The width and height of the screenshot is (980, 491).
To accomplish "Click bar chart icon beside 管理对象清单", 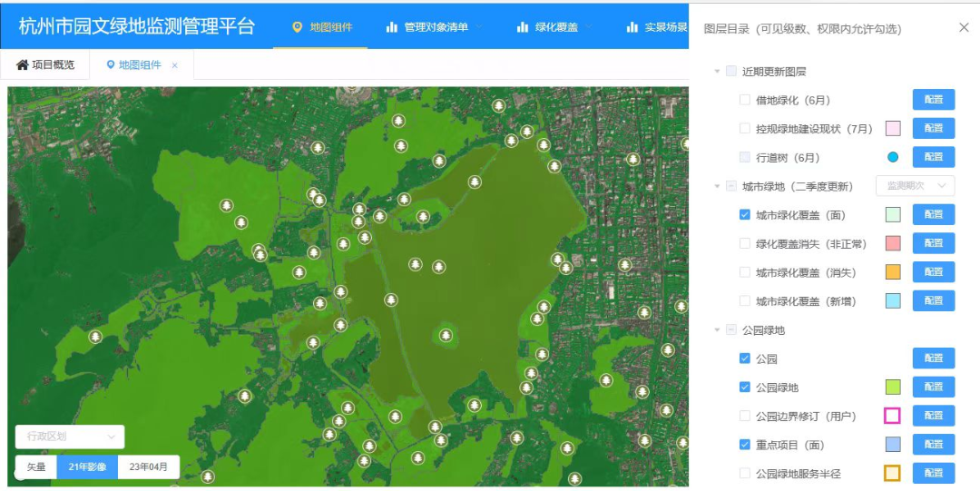I will click(x=392, y=27).
